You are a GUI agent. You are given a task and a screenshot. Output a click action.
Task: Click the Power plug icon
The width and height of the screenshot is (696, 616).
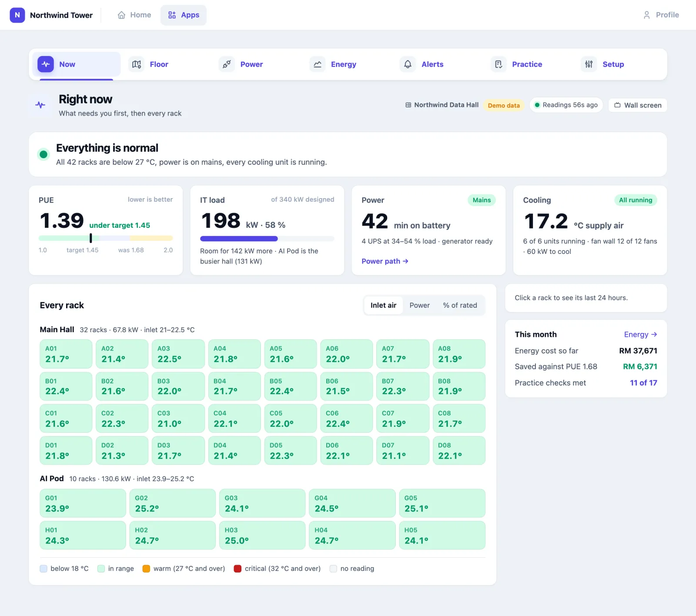pyautogui.click(x=227, y=64)
